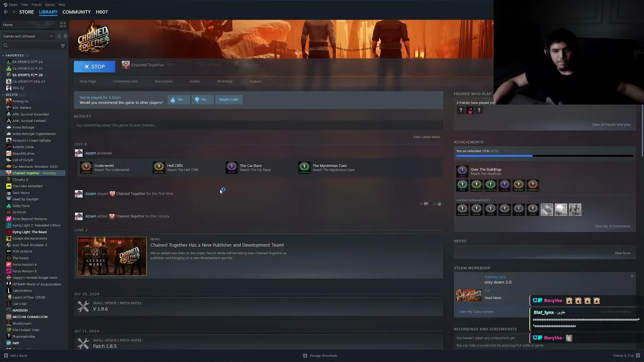
Task: Open the Community Hub link
Action: tap(125, 81)
